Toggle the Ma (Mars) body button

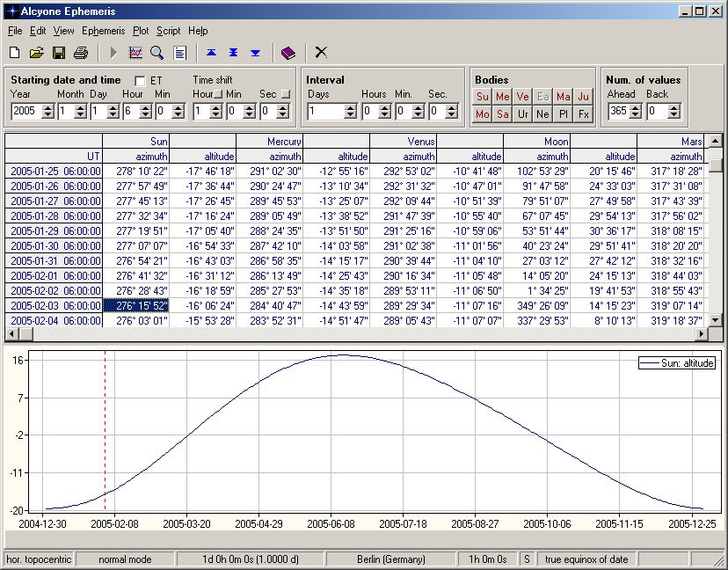(564, 97)
